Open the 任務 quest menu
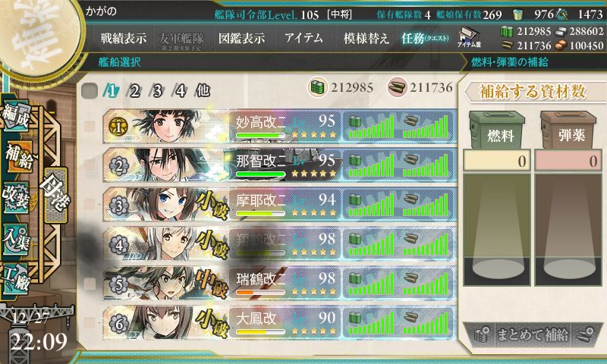This screenshot has height=364, width=607. point(425,38)
